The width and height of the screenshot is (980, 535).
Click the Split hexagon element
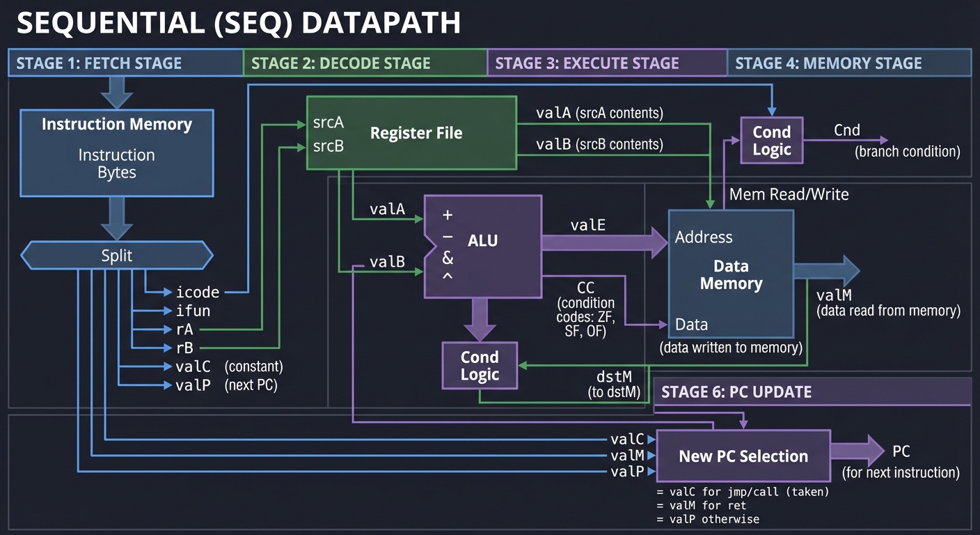pos(116,256)
